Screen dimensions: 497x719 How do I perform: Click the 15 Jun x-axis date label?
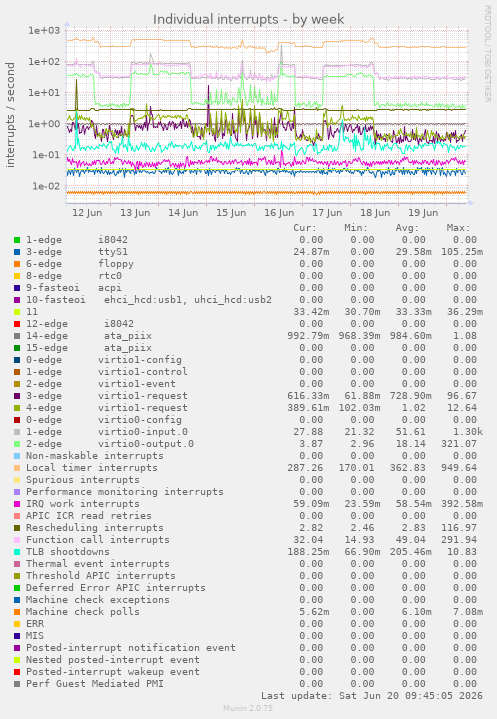(231, 213)
